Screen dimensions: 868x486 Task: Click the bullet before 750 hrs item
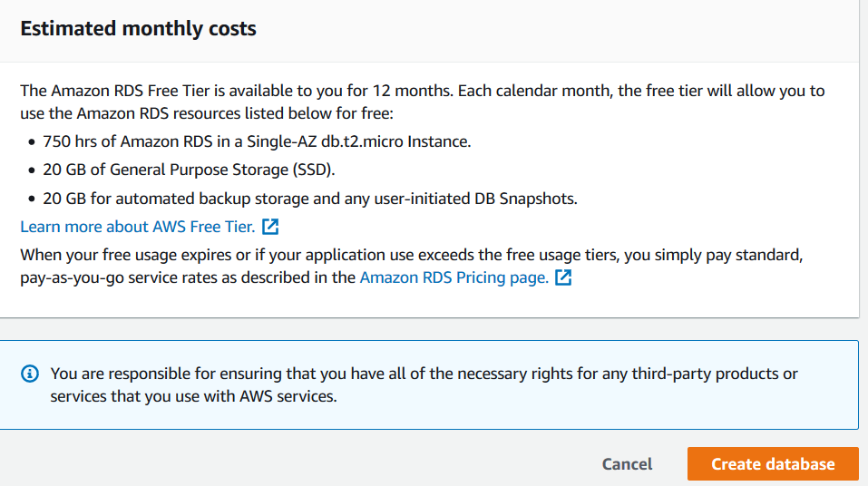tap(30, 142)
